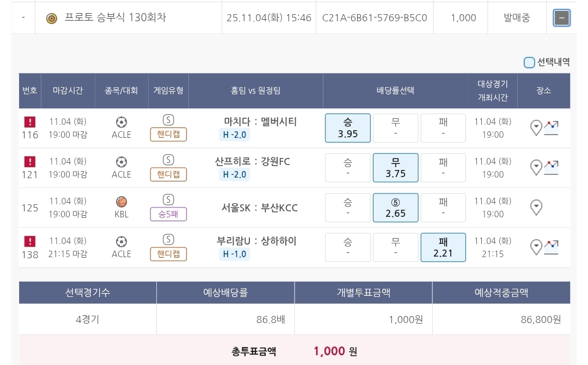
Task: Click 핸디캡 label for match 116
Action: coord(168,135)
